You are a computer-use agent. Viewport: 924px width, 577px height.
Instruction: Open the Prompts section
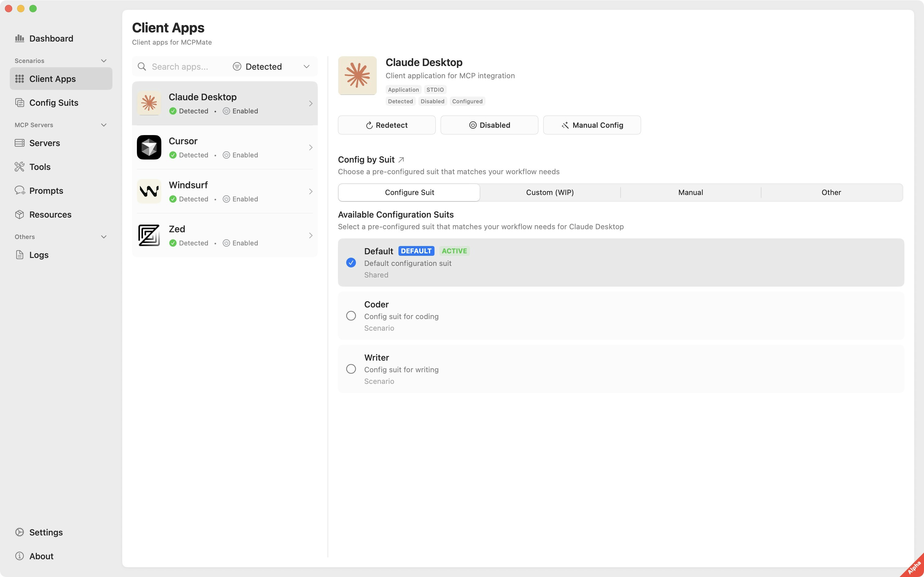pyautogui.click(x=46, y=190)
